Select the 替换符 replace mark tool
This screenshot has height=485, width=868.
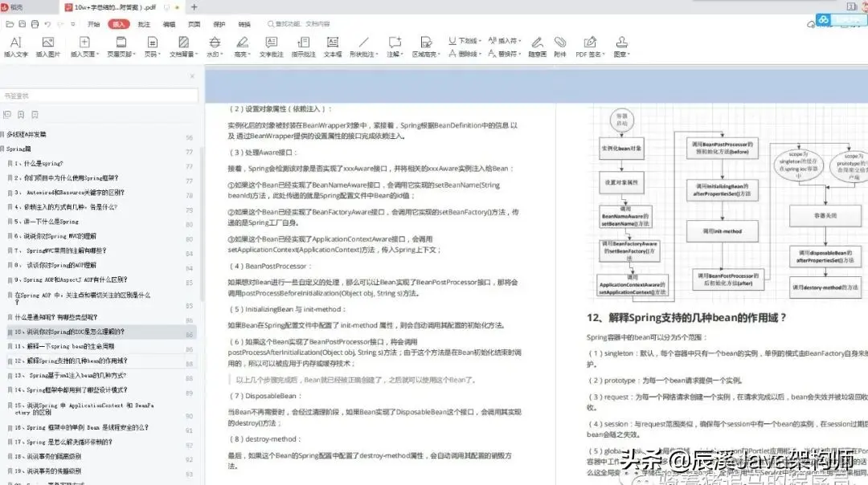point(504,54)
